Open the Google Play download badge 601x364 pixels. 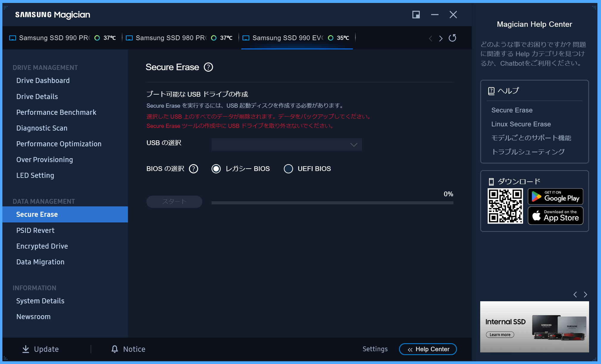(x=555, y=197)
